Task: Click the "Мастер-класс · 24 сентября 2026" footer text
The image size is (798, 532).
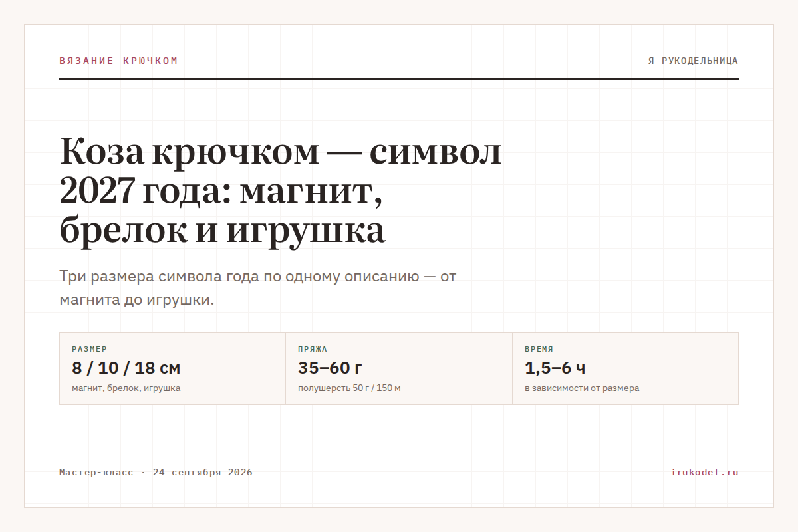Action: pos(156,473)
